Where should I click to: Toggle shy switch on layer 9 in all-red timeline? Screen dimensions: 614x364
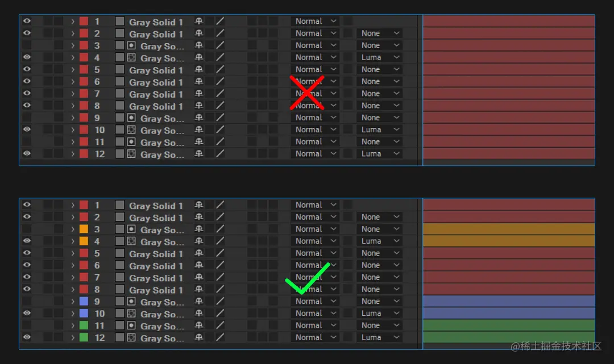[x=199, y=118]
